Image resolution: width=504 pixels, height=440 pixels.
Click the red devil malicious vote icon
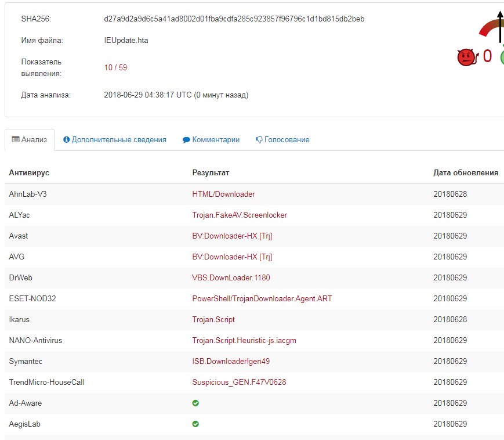[x=467, y=57]
